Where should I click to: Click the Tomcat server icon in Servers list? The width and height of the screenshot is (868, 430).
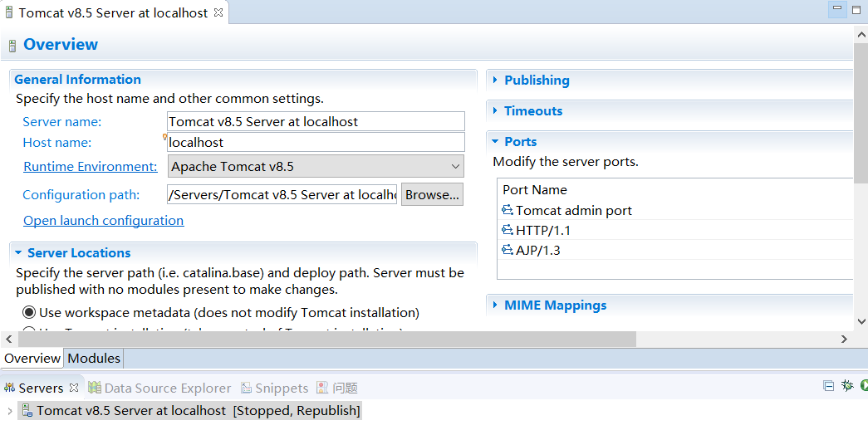coord(27,410)
